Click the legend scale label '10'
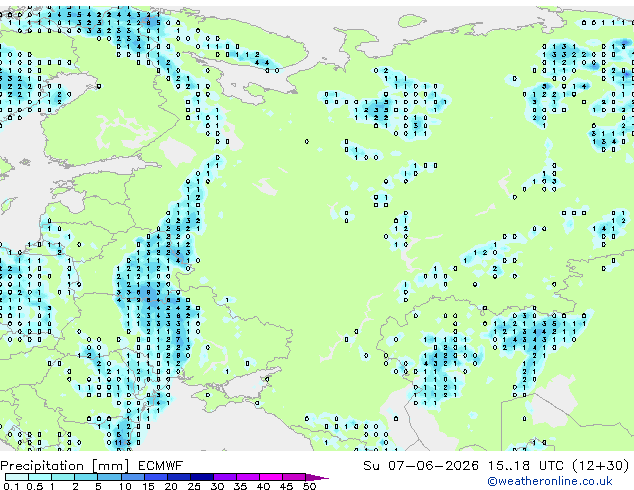The width and height of the screenshot is (634, 490). click(x=125, y=486)
